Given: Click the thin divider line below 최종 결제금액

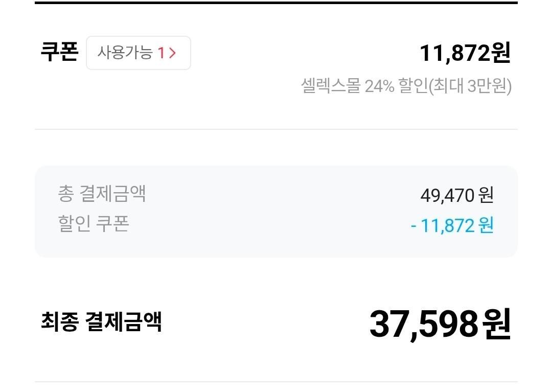Looking at the screenshot, I should click(276, 382).
